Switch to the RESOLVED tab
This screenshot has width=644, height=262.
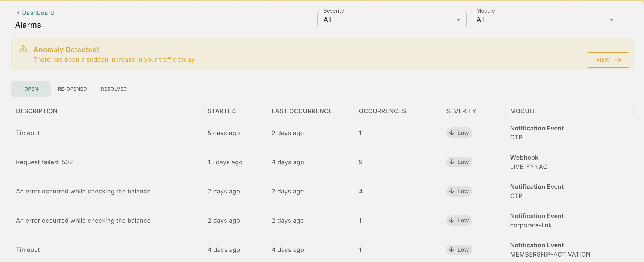coord(114,89)
